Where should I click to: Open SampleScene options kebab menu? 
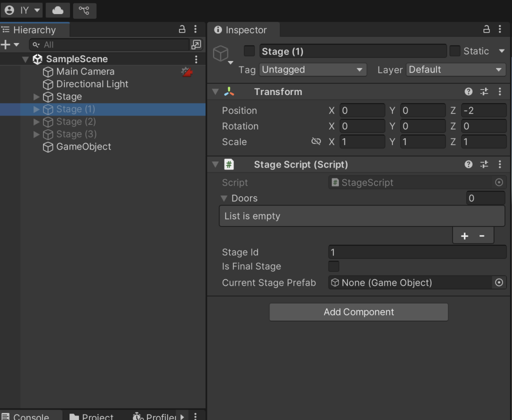click(196, 59)
